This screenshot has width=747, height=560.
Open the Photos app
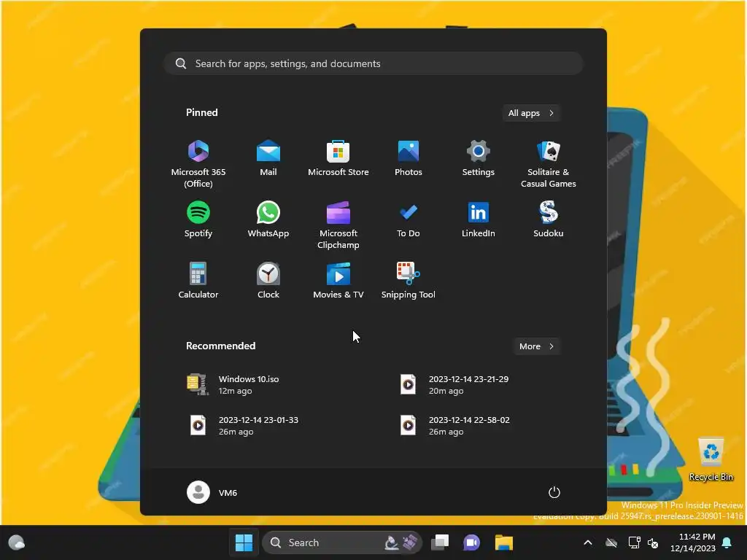[409, 158]
